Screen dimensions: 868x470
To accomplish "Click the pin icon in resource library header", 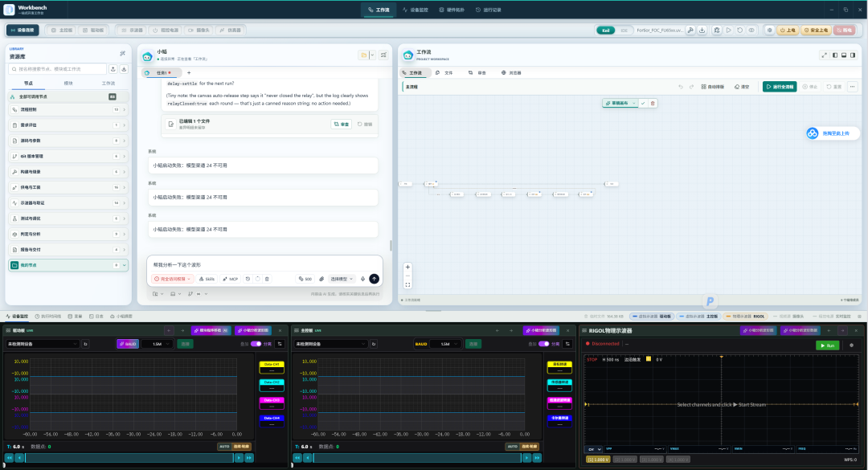I will [122, 54].
